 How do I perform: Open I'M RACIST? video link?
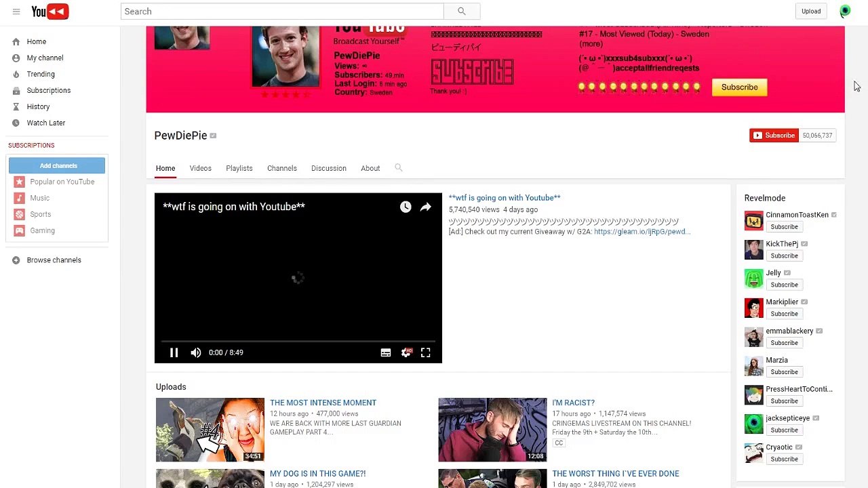573,403
